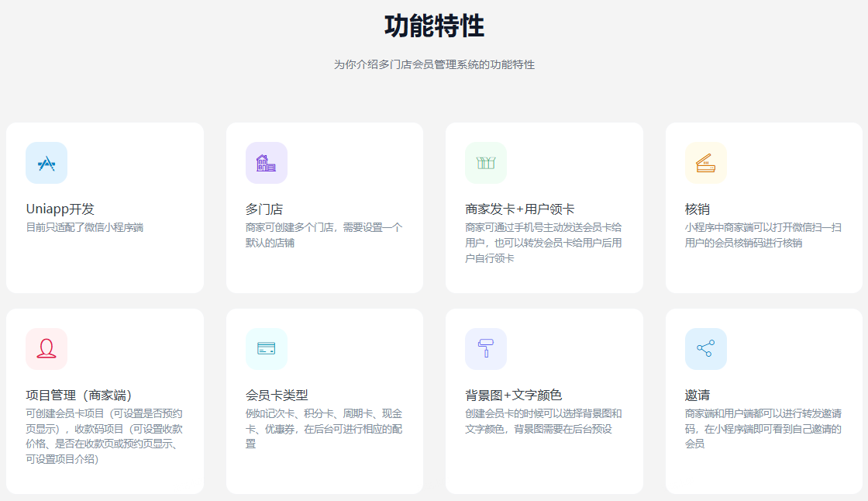868x501 pixels.
Task: Click the subtitle introducing 多门店会员管理系统
Action: click(x=434, y=64)
